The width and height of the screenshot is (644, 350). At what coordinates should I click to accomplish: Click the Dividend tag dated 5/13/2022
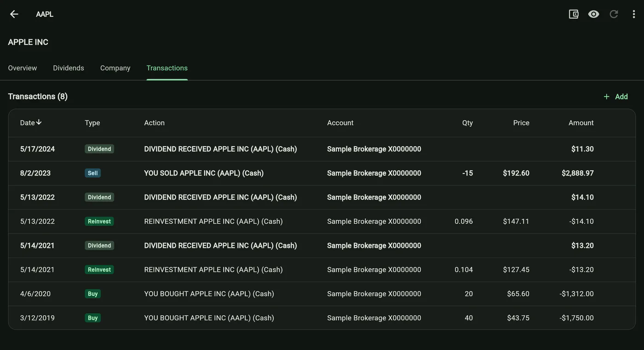click(x=99, y=197)
